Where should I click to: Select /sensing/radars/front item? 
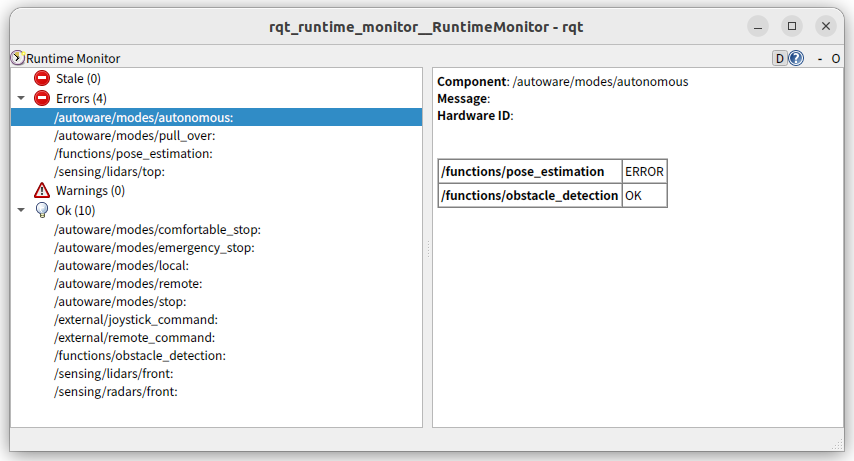(x=115, y=392)
